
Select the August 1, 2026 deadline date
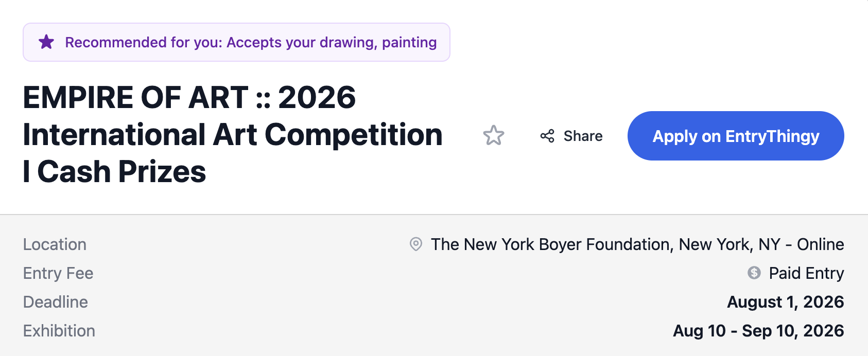(x=785, y=302)
